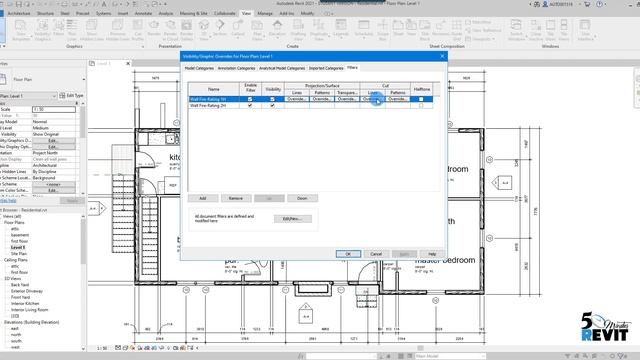Open the Autodesk store cart icon
This screenshot has height=360, width=640.
587,4
